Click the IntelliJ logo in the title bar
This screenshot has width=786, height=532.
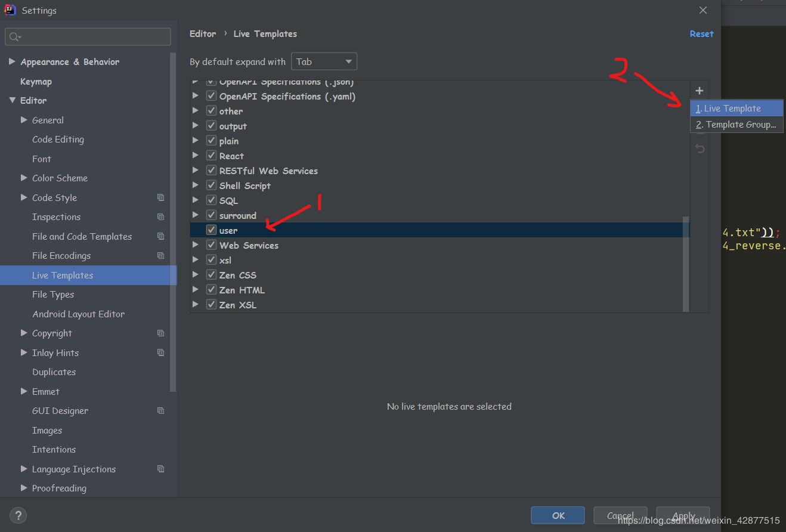click(10, 10)
